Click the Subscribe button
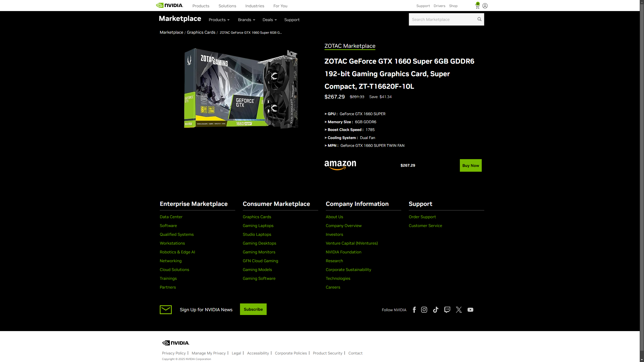This screenshot has width=644, height=362. point(253,309)
